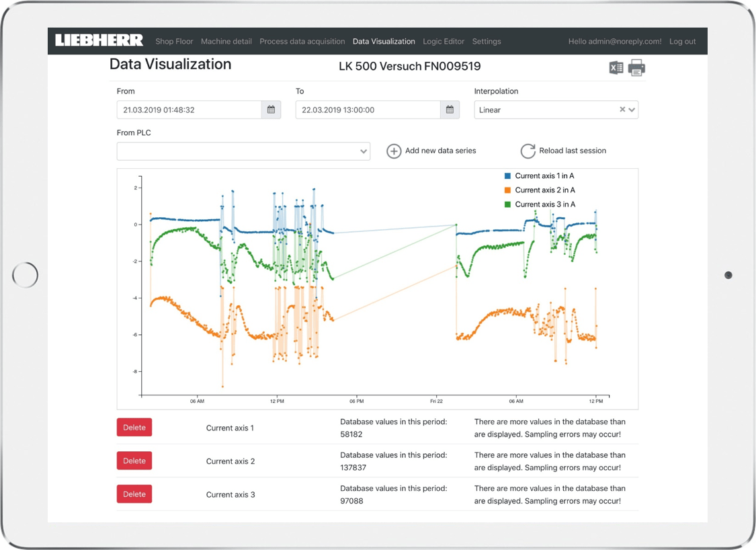Viewport: 756px width, 550px height.
Task: Export data using the Excel icon
Action: pyautogui.click(x=616, y=67)
